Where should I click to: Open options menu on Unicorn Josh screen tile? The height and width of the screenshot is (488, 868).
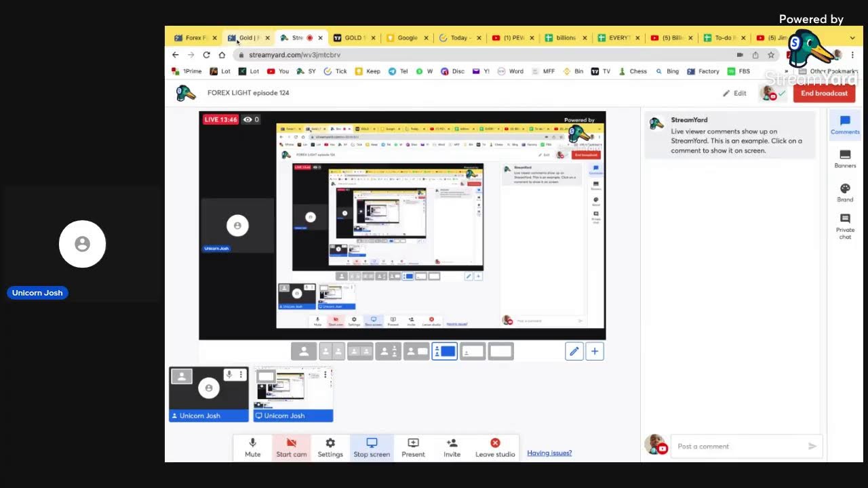(x=325, y=375)
